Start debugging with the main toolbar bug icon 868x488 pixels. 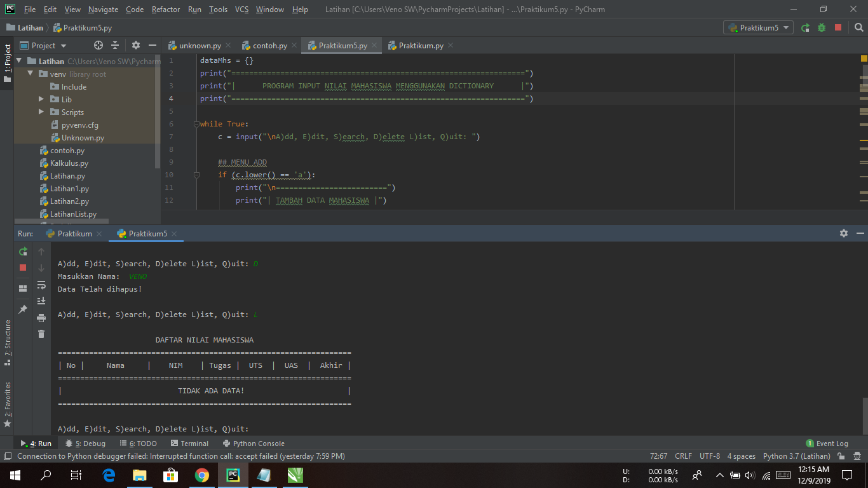tap(822, 27)
